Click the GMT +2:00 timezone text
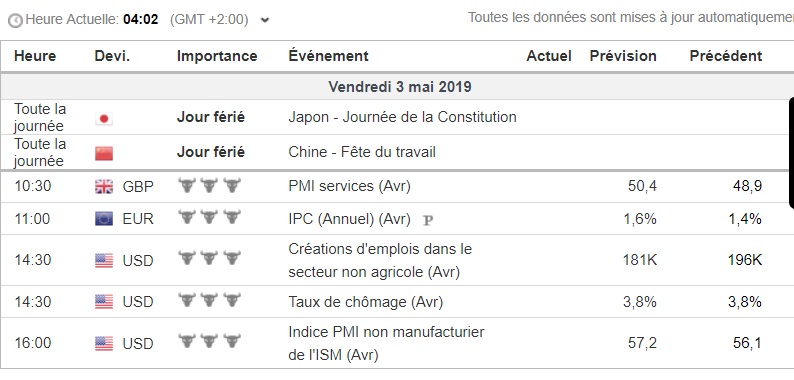 point(209,20)
